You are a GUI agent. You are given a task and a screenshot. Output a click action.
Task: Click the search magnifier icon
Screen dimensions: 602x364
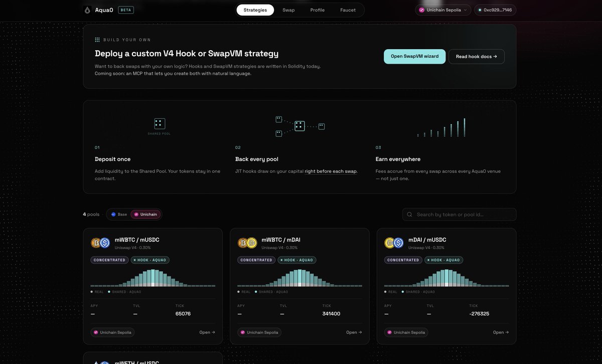click(x=409, y=215)
